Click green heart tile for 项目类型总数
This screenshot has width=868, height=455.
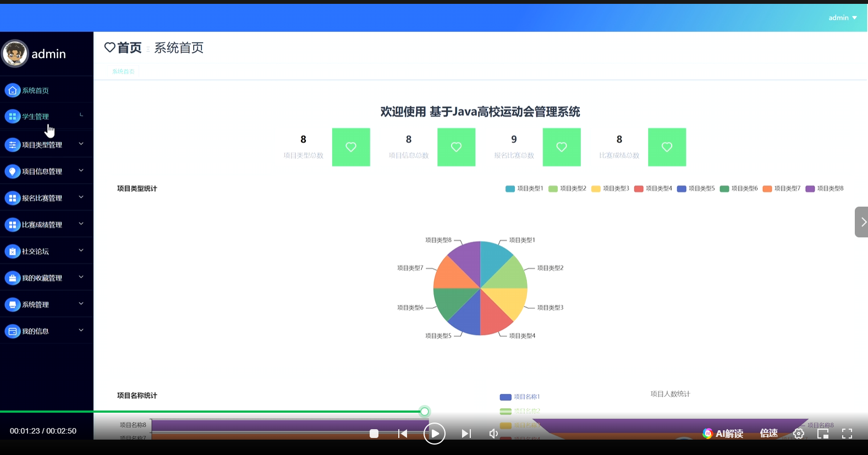click(x=351, y=147)
